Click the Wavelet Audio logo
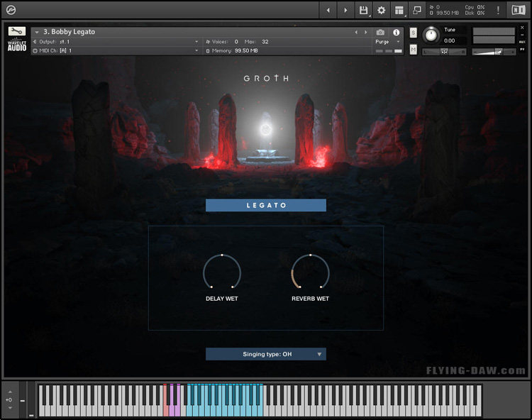The height and width of the screenshot is (420, 532). click(x=17, y=45)
